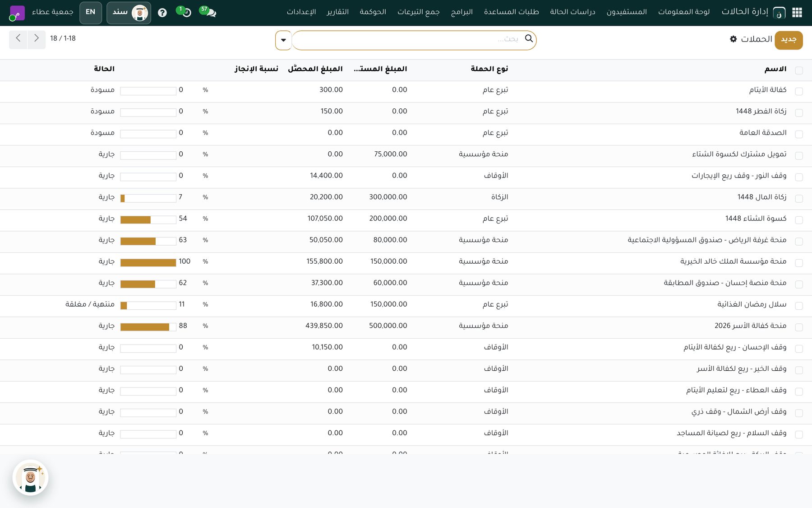The height and width of the screenshot is (508, 812).
Task: Open the gear settings icon next to الحملات
Action: tap(734, 39)
